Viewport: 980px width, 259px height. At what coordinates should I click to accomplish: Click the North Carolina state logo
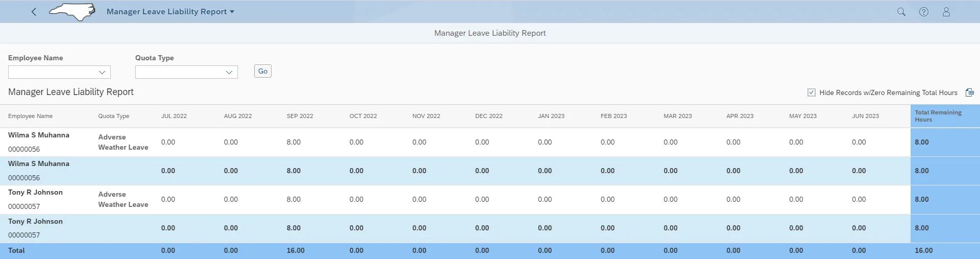coord(72,12)
